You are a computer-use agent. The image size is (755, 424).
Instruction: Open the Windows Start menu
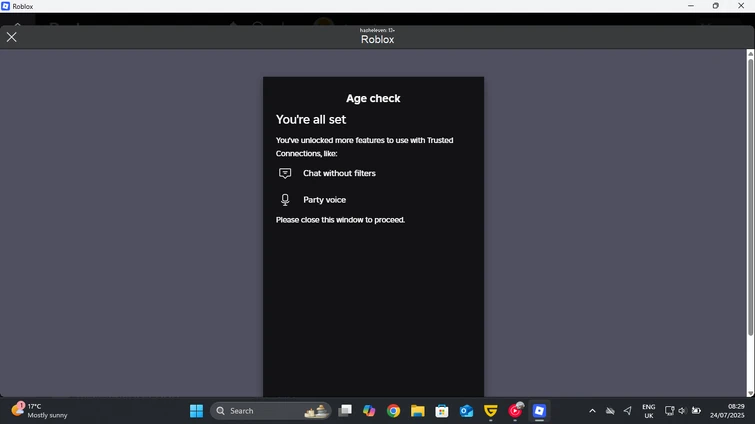pos(196,411)
